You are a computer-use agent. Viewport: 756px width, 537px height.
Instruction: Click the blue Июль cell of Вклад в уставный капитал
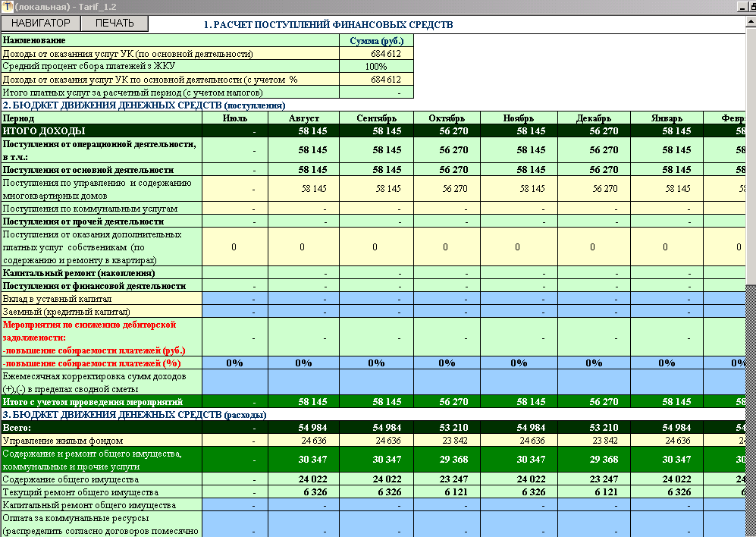click(235, 299)
